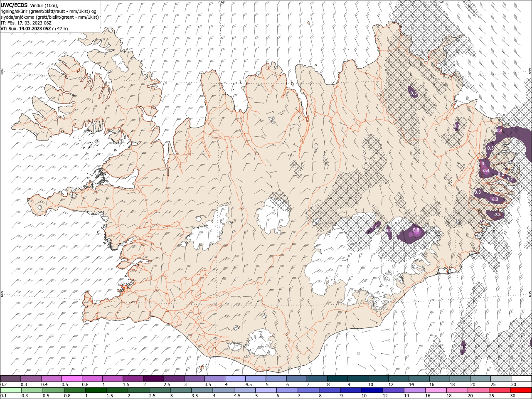Pick the dark teal 8 swatch, upper scale
The width and height of the screenshot is (532, 399).
(x=337, y=379)
